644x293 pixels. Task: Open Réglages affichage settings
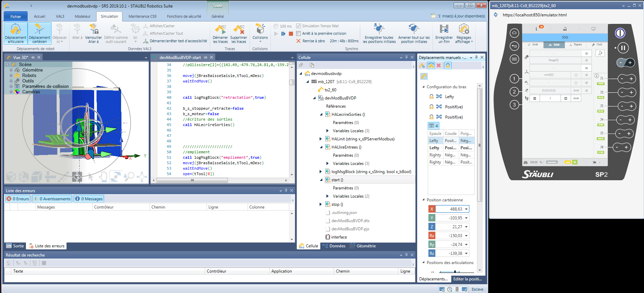point(464,33)
